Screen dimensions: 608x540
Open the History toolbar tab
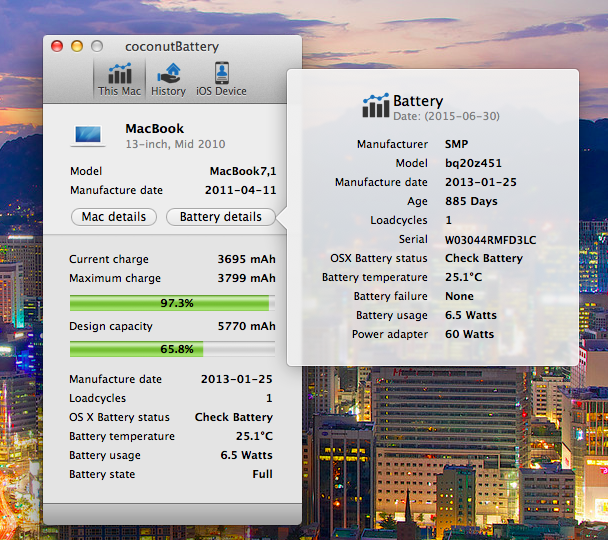click(168, 79)
